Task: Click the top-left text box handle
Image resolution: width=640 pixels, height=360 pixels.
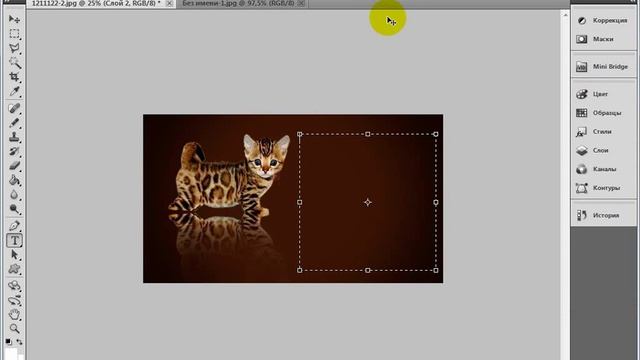Action: point(300,134)
